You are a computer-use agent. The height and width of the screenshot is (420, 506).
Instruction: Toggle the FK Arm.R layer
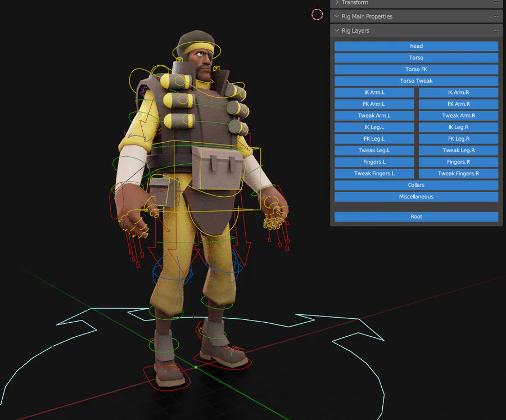(x=459, y=104)
